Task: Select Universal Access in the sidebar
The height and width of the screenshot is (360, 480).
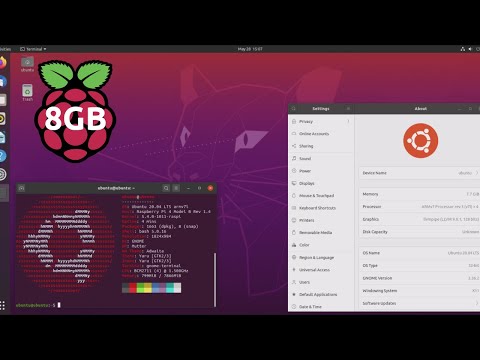Action: pos(321,270)
